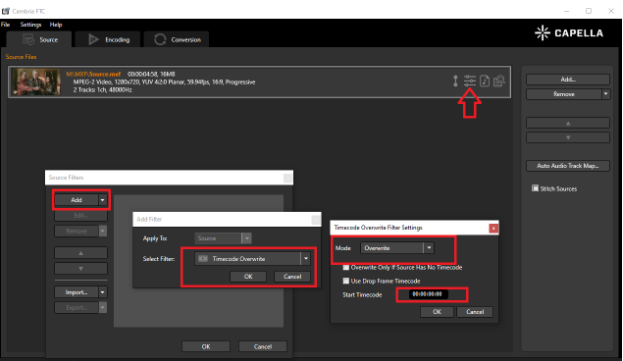Screen dimensions: 623x361
Task: Enable Overwrite Only If Source Has No Timecode
Action: [x=346, y=267]
